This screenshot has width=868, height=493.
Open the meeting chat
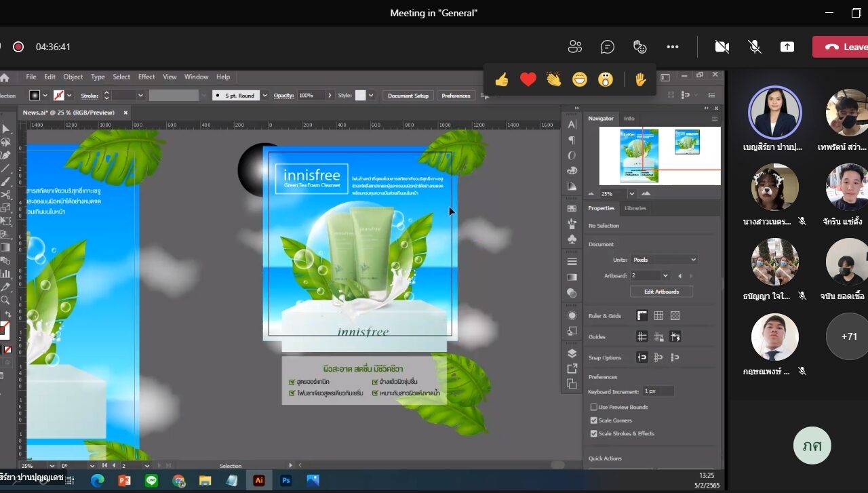click(x=608, y=47)
